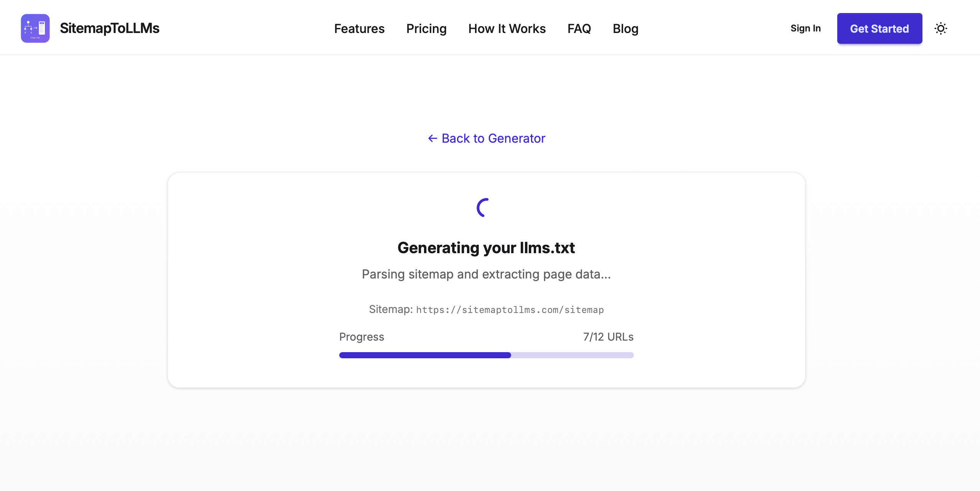Switch to dark theme using the theme toggle
The height and width of the screenshot is (491, 980).
coord(940,28)
